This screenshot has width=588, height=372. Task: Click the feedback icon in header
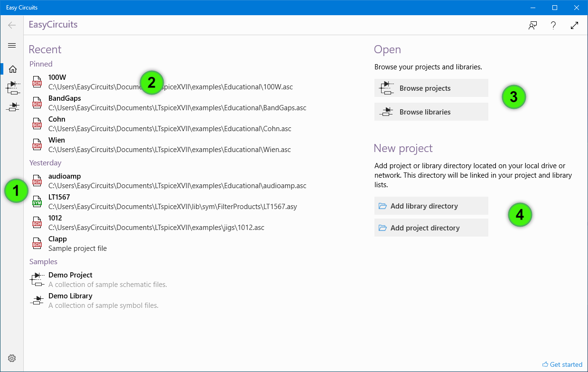532,26
